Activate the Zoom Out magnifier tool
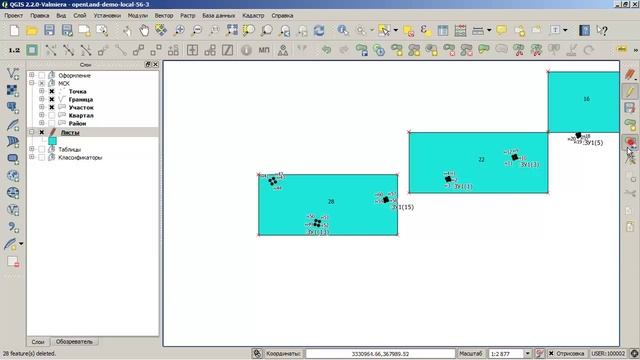The image size is (640, 360). coord(197,31)
